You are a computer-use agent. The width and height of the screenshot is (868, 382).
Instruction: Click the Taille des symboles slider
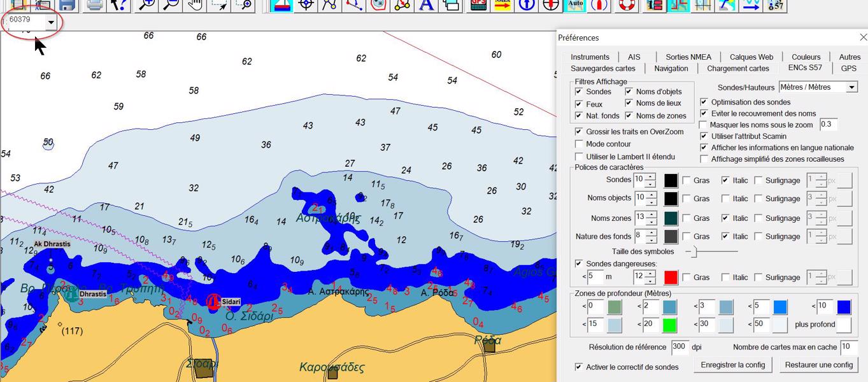[711, 252]
